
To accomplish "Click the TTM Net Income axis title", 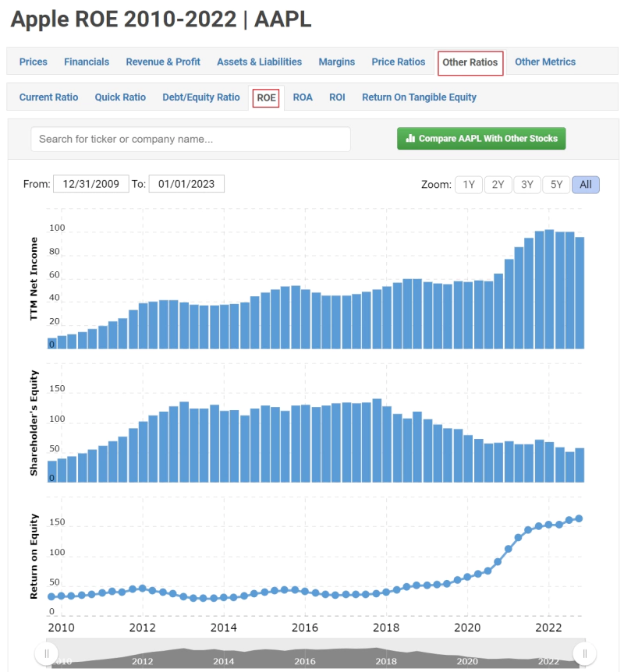I will (x=34, y=278).
